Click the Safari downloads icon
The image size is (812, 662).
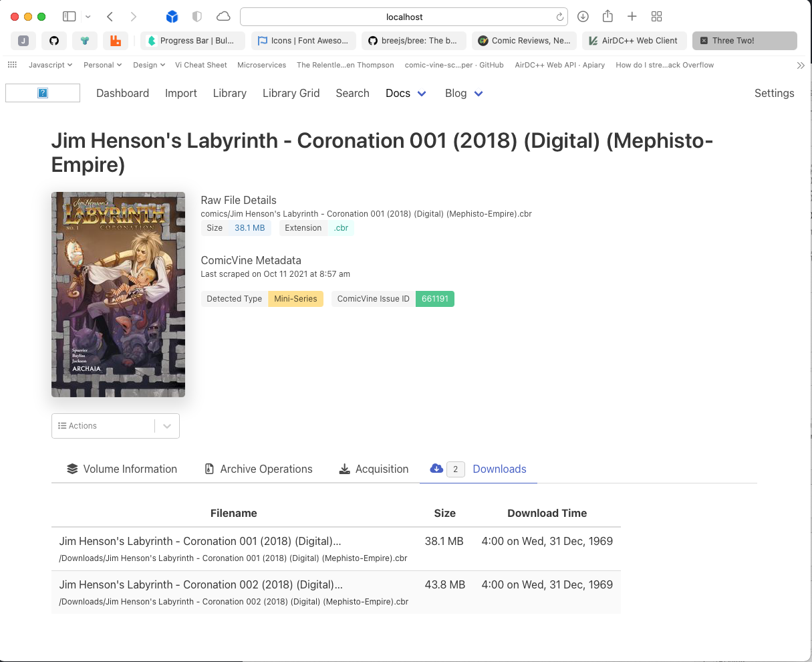[583, 17]
